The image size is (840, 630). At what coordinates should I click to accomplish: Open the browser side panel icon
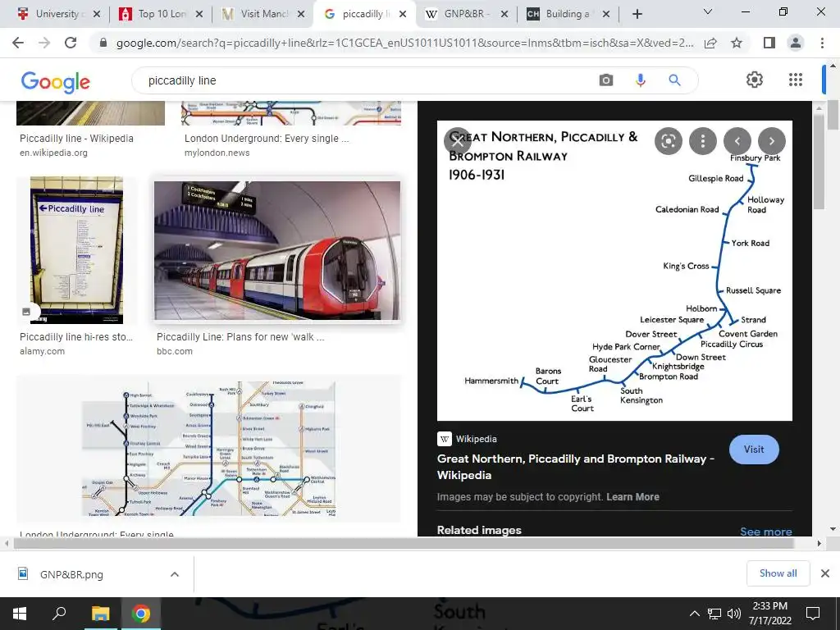pos(769,43)
